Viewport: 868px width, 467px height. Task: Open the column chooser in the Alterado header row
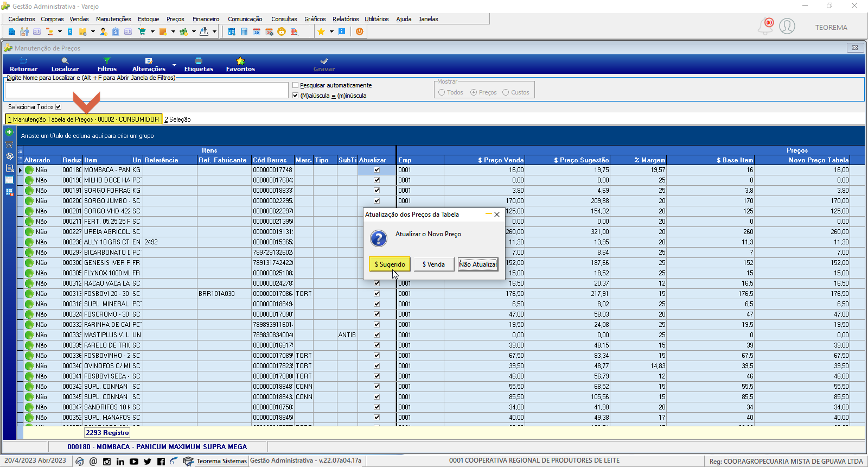point(21,160)
